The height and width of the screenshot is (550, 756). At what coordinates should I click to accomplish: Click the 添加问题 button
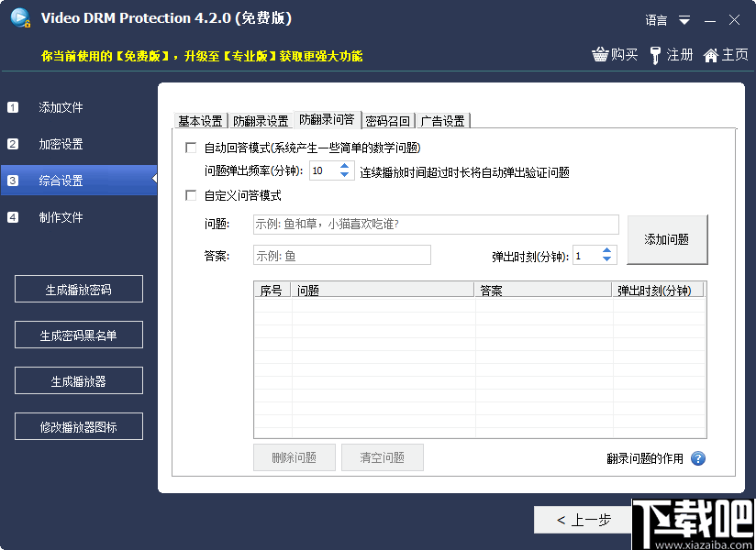tap(667, 236)
